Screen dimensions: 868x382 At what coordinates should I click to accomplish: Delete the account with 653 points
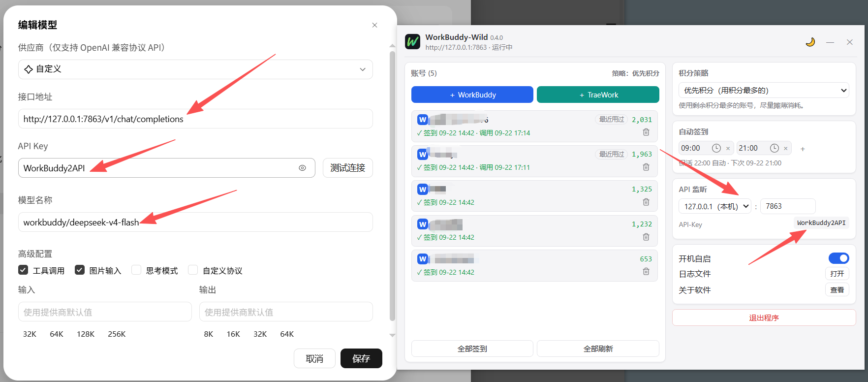point(646,271)
